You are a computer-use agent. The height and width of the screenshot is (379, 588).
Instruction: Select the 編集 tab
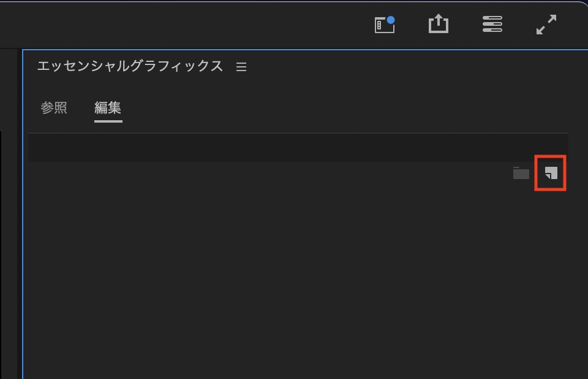pyautogui.click(x=108, y=108)
